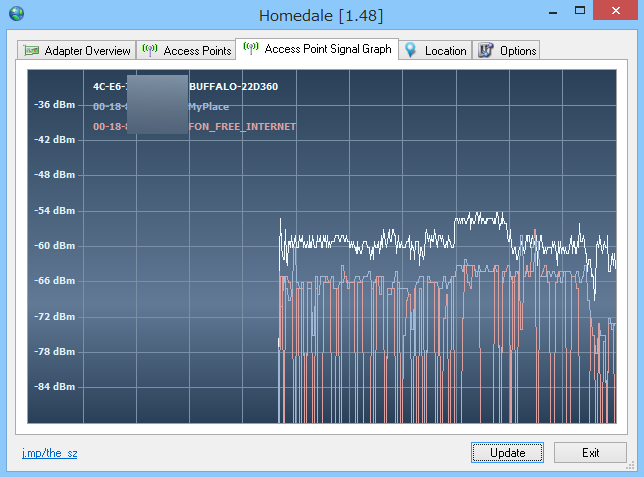Click the -84 dBm axis label
The width and height of the screenshot is (644, 477).
(55, 387)
